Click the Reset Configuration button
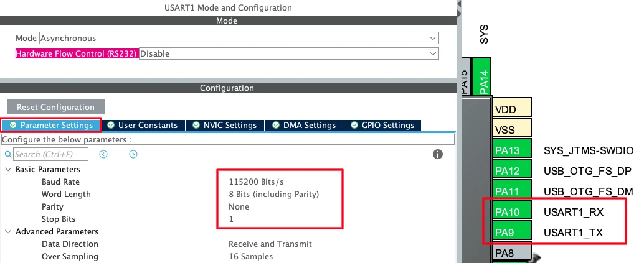This screenshot has height=263, width=644. [55, 107]
